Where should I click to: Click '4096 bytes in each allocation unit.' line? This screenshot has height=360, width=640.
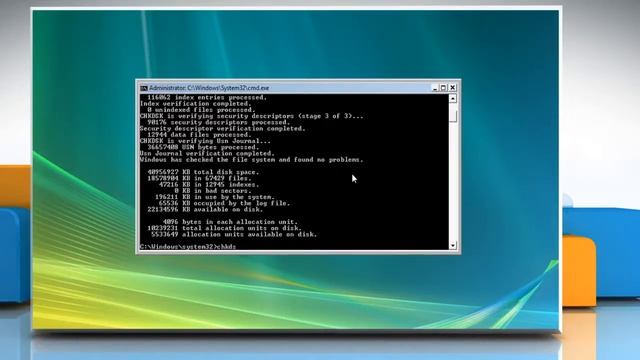coord(230,222)
